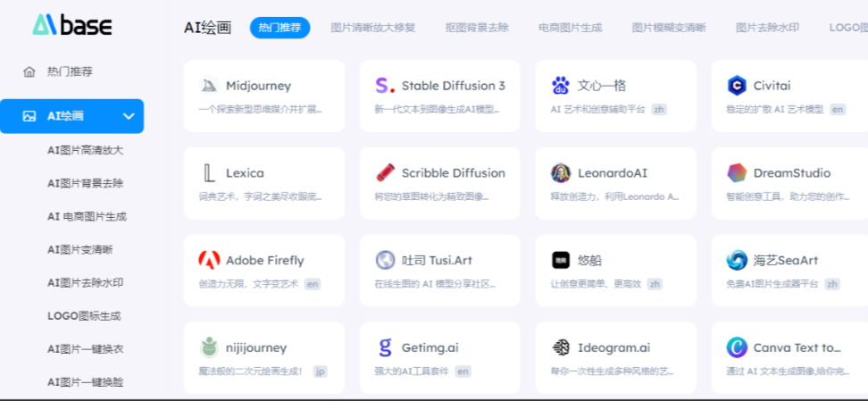Switch to 电商图片生成 tab
868x401 pixels.
pyautogui.click(x=570, y=28)
